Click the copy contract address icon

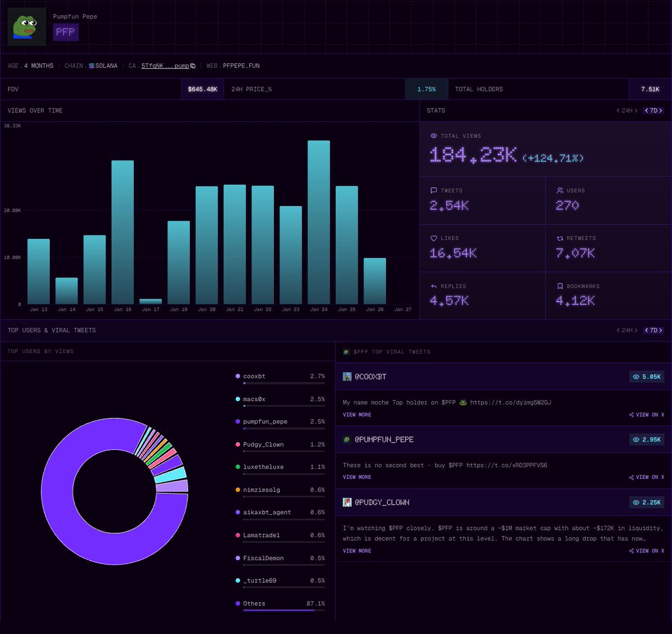(x=193, y=65)
